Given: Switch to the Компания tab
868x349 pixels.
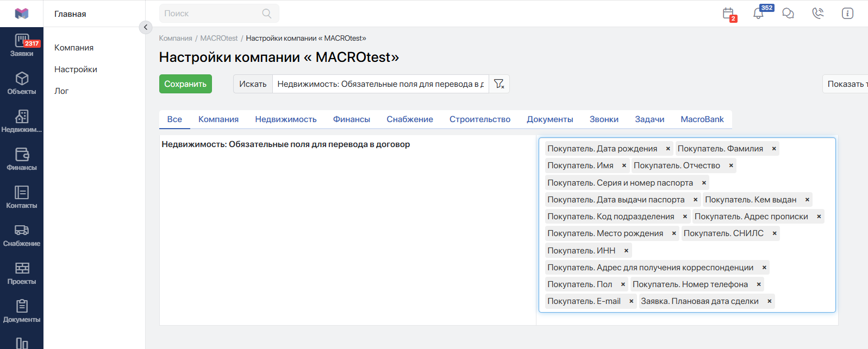Looking at the screenshot, I should coord(218,119).
